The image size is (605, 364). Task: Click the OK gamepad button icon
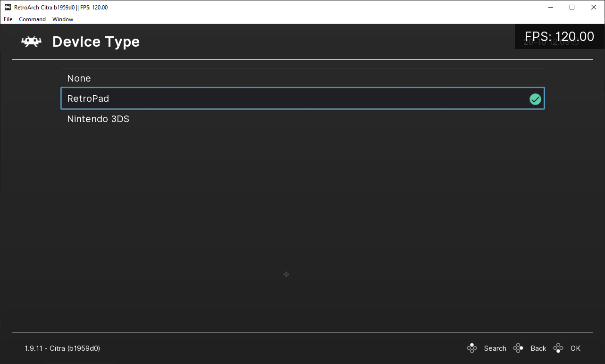(558, 348)
